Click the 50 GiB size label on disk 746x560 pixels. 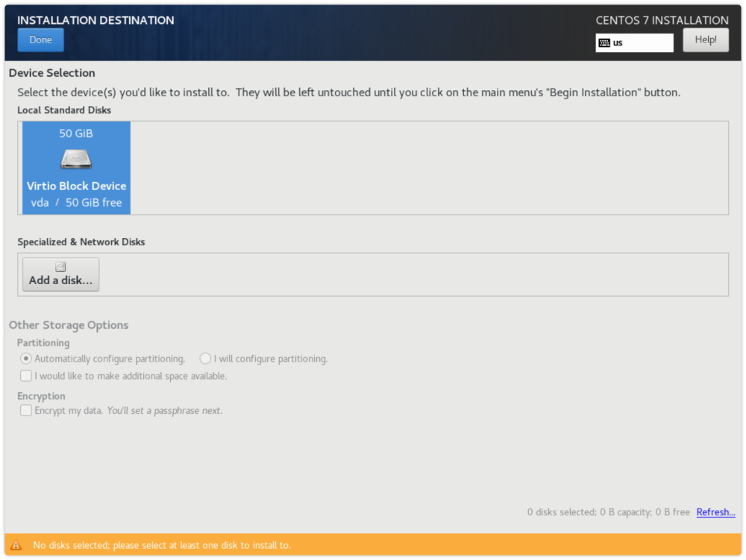[x=76, y=133]
